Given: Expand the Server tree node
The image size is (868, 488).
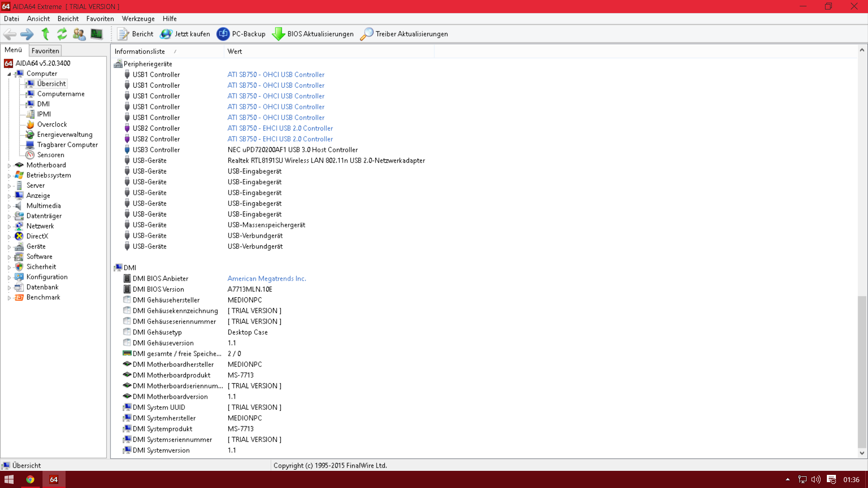Looking at the screenshot, I should tap(9, 186).
